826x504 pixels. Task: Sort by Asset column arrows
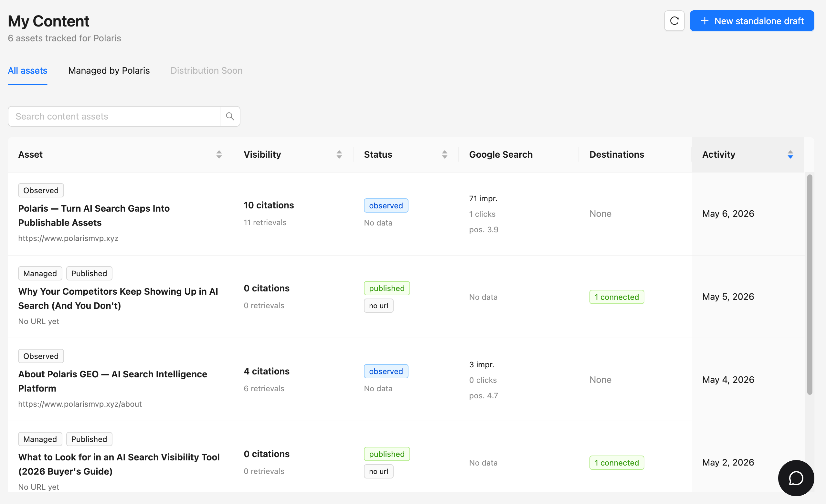click(219, 154)
